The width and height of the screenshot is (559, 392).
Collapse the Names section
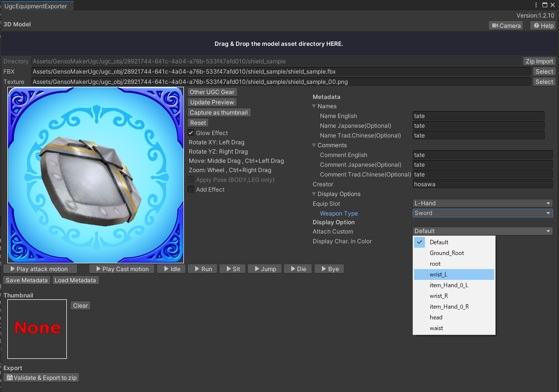315,106
